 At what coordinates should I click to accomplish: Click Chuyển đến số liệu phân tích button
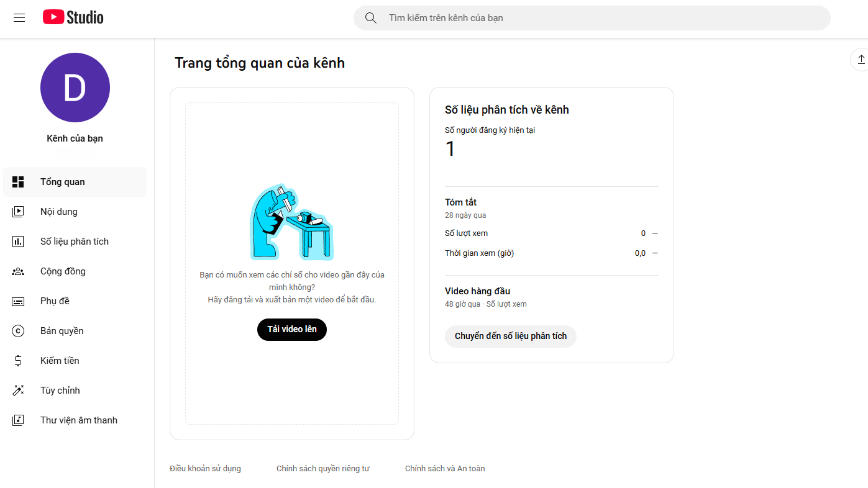click(510, 336)
